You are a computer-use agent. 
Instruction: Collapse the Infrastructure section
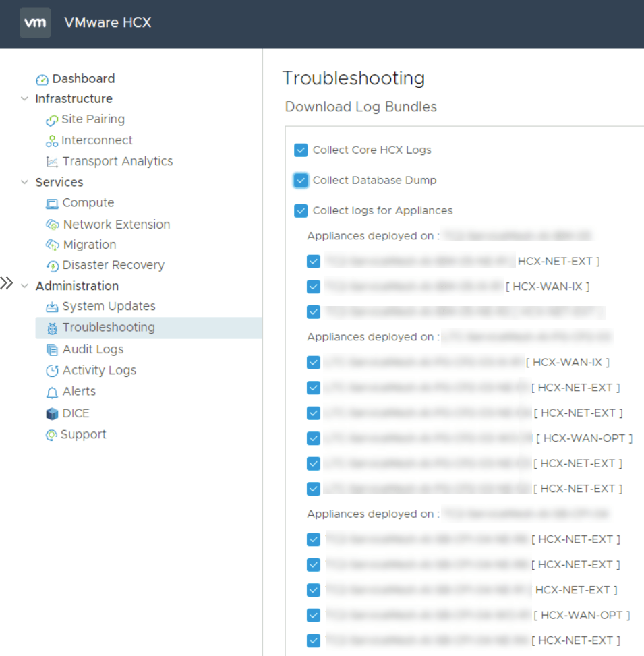(x=25, y=99)
